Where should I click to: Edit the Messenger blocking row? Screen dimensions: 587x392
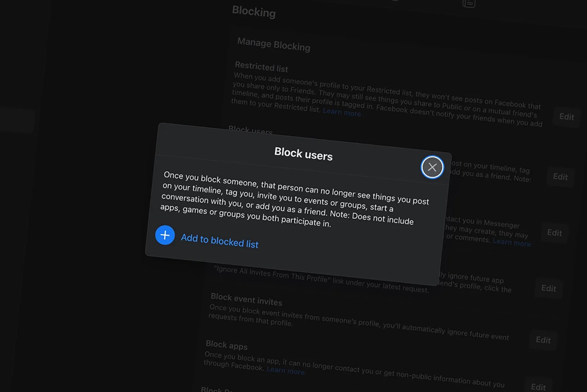554,233
